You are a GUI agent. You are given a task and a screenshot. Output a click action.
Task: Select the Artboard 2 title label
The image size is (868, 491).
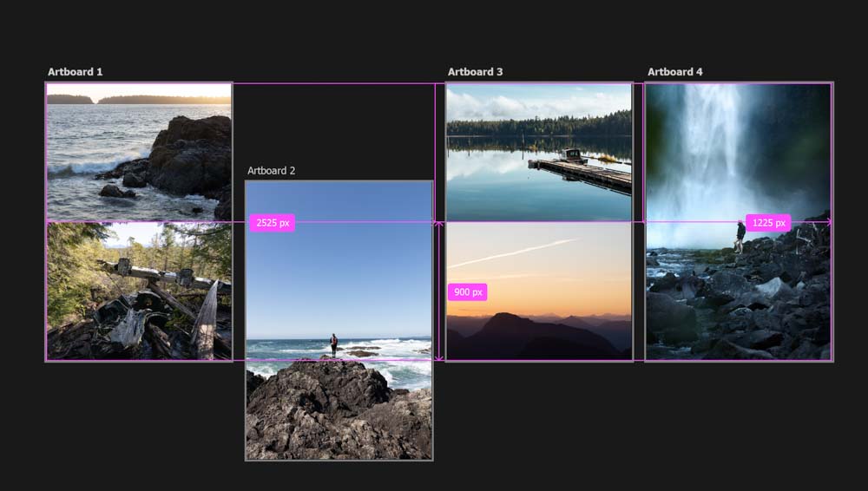[271, 171]
